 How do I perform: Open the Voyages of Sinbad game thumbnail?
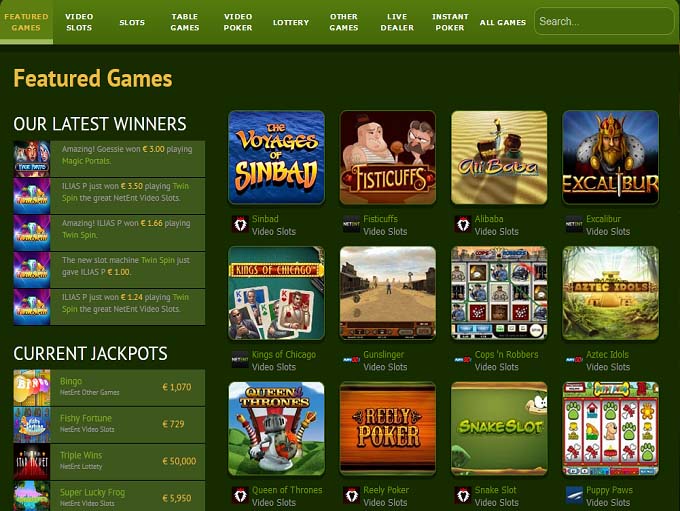click(x=276, y=157)
